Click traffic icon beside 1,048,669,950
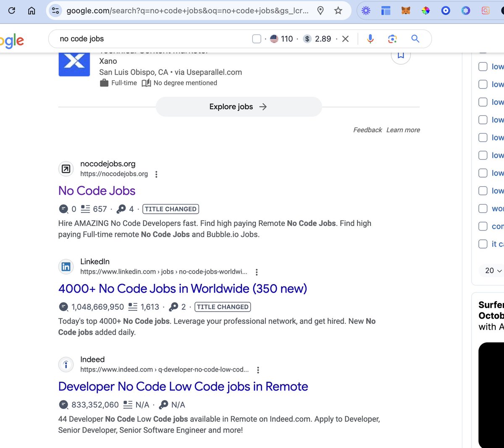 click(63, 307)
